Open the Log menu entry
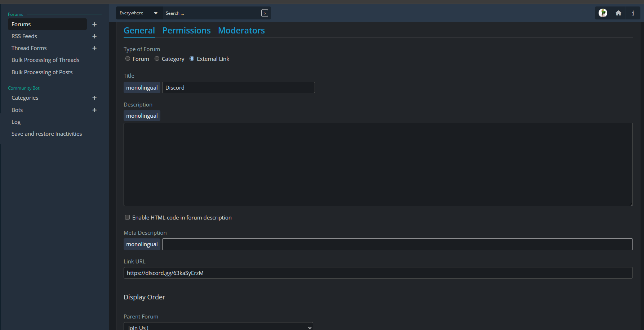Image resolution: width=644 pixels, height=330 pixels. [x=16, y=122]
